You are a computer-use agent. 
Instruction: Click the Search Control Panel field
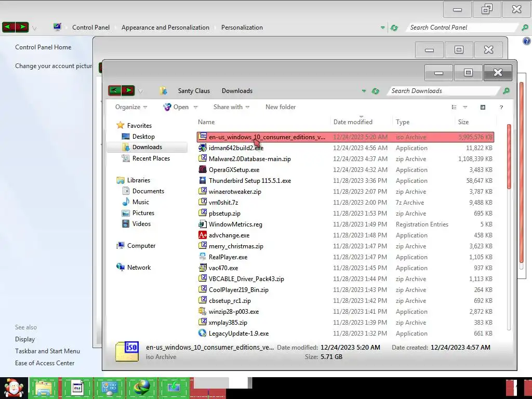coord(463,28)
